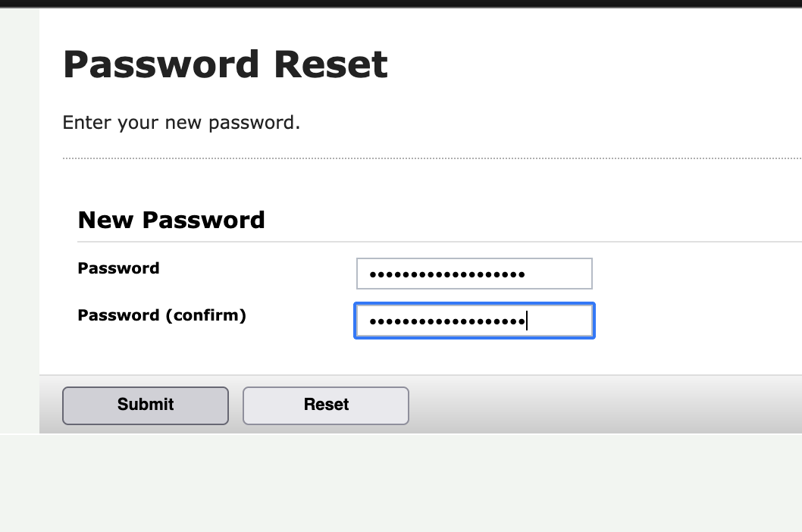The image size is (802, 532).
Task: Select the New Password section heading
Action: 171,220
